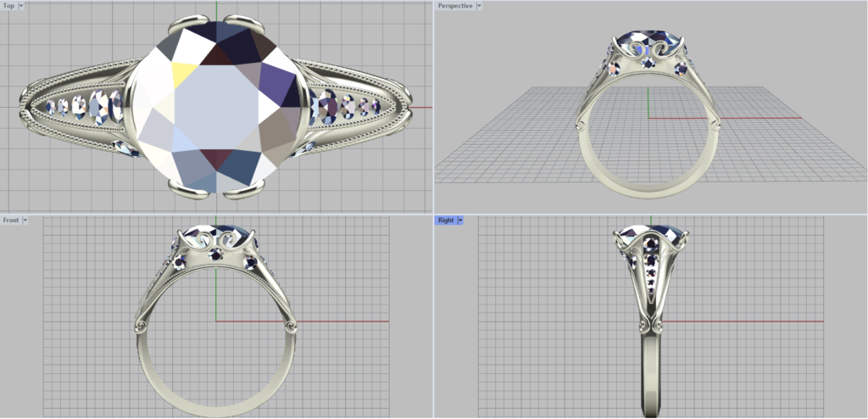The height and width of the screenshot is (419, 868).
Task: Open the Perspective viewport menu arrow
Action: click(479, 6)
